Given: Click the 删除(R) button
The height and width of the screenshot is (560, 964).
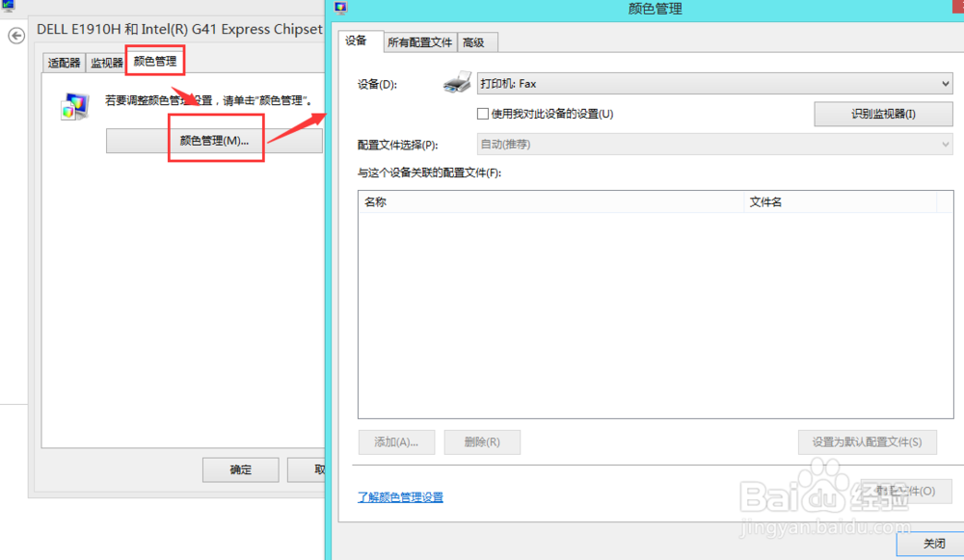Looking at the screenshot, I should pos(482,441).
